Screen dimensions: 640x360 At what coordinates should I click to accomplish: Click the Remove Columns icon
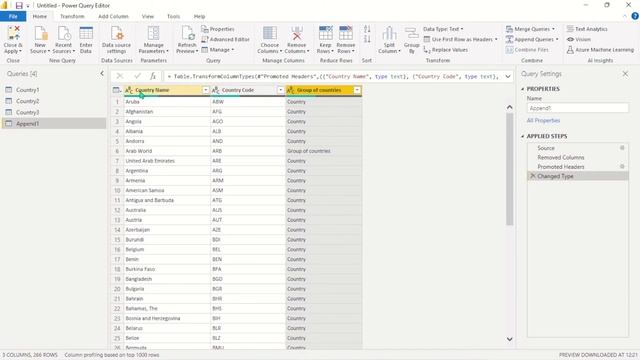coord(297,33)
